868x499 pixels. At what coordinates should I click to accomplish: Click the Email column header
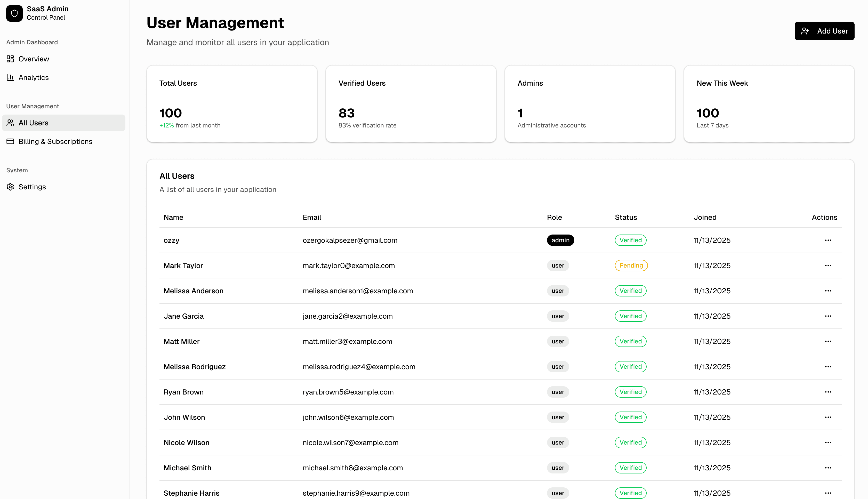pos(312,217)
